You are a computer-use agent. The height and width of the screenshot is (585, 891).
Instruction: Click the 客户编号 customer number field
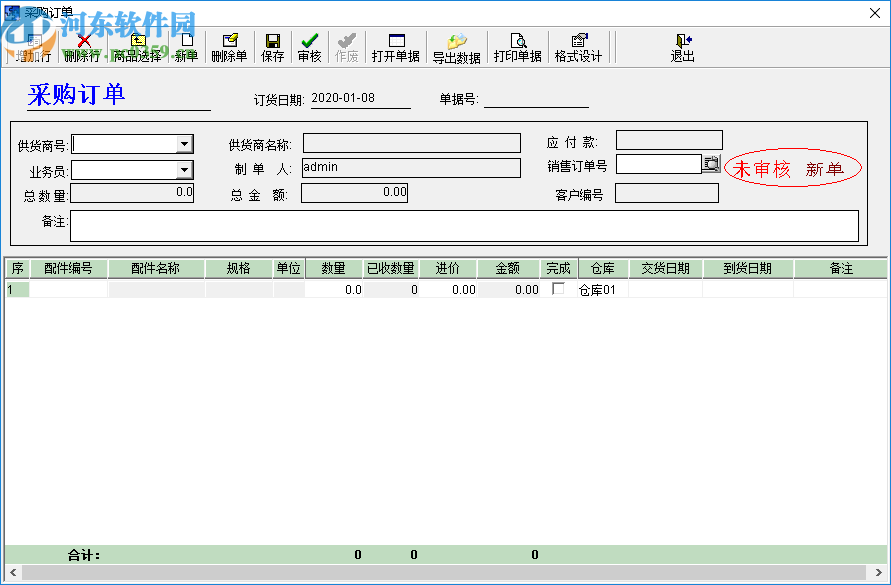[x=667, y=193]
